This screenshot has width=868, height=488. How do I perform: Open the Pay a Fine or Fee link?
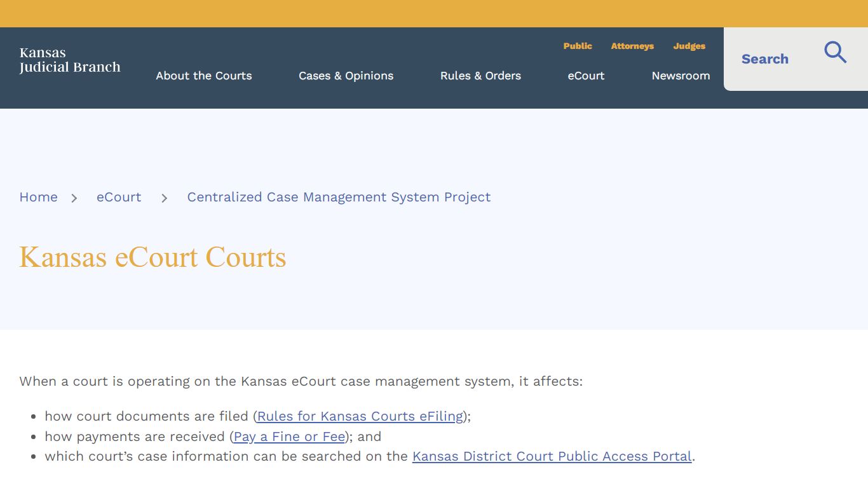click(x=289, y=437)
